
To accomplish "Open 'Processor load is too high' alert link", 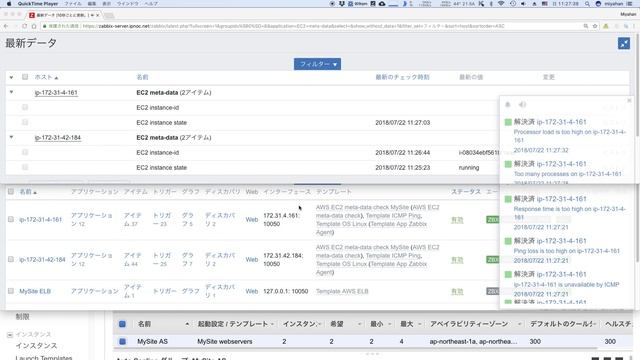I will pyautogui.click(x=569, y=136).
